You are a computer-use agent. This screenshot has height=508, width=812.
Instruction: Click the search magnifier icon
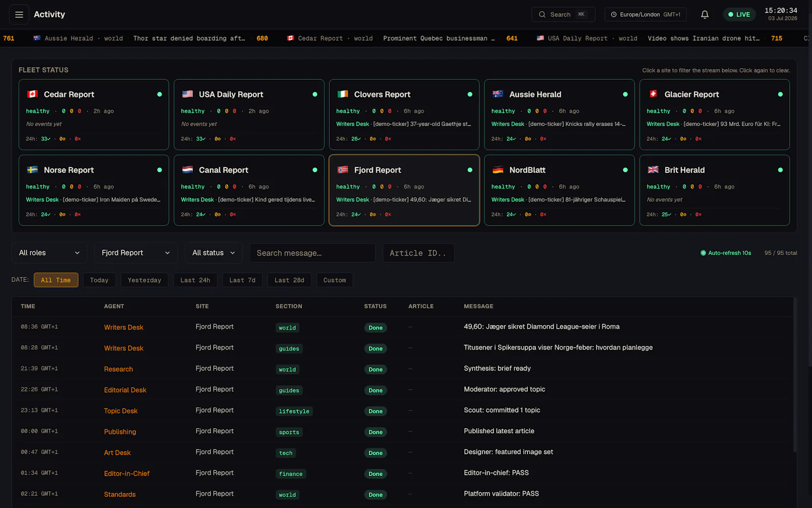tap(542, 15)
